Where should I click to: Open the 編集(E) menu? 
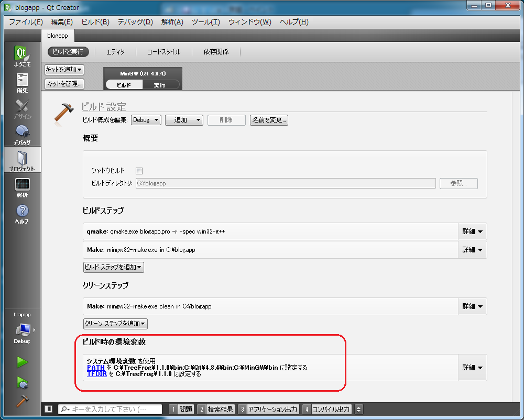point(62,22)
